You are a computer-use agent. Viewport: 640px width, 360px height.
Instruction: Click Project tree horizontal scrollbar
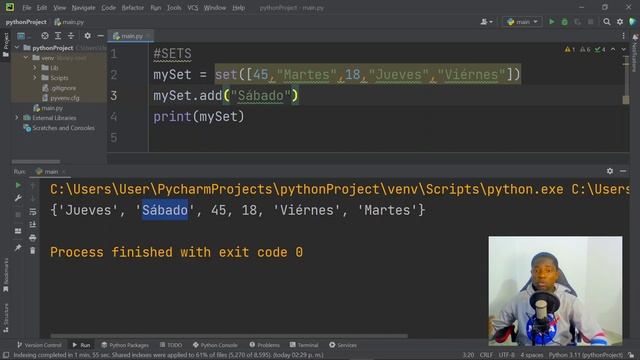coord(36,162)
